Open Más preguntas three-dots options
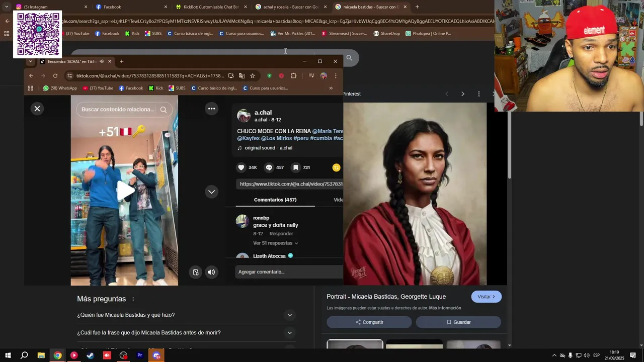 pyautogui.click(x=133, y=299)
